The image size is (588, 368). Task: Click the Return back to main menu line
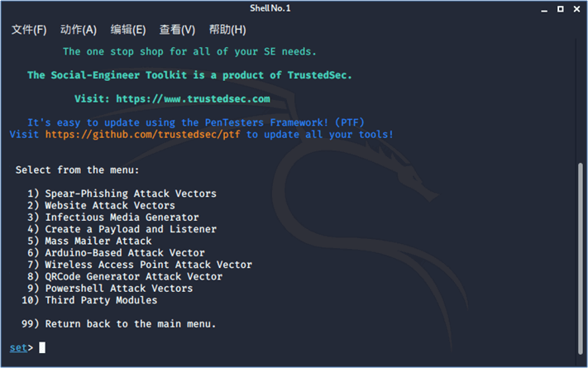click(119, 323)
